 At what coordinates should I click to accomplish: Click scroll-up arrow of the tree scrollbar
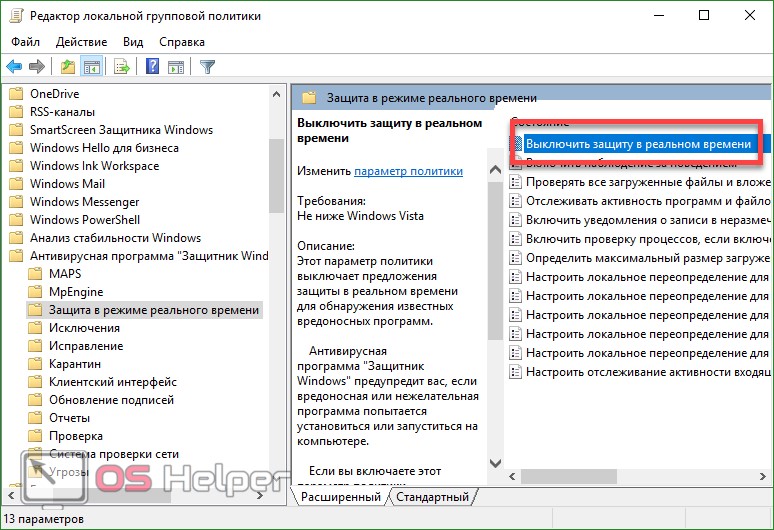pyautogui.click(x=278, y=94)
